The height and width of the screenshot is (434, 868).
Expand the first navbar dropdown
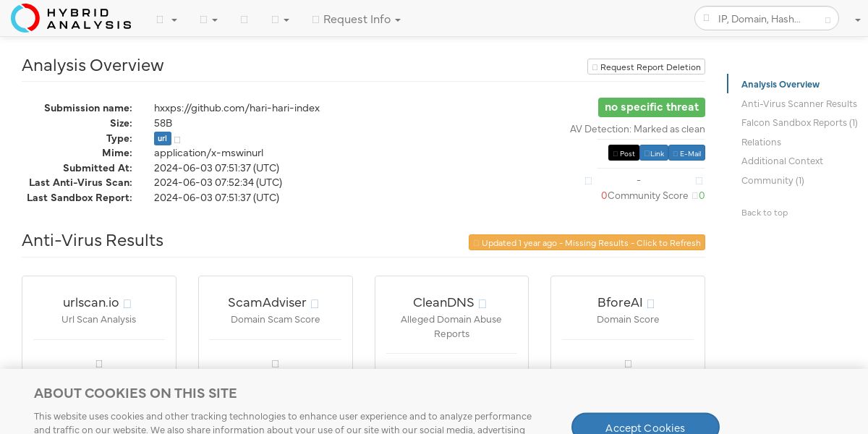pos(166,20)
